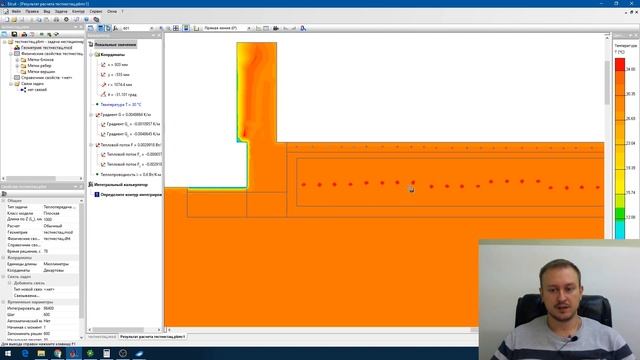Paste from clipboard using the main toolbar icon
Screen dimensions: 640x360
pos(46,19)
